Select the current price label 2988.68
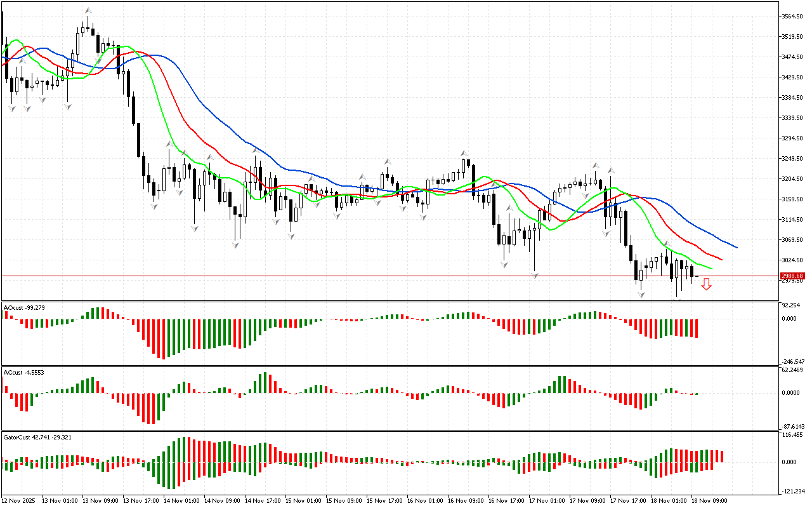 793,276
